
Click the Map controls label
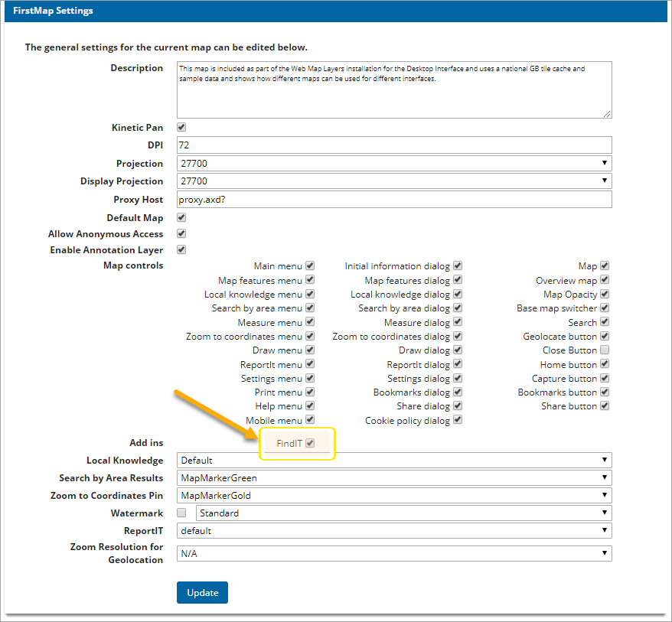click(x=133, y=265)
